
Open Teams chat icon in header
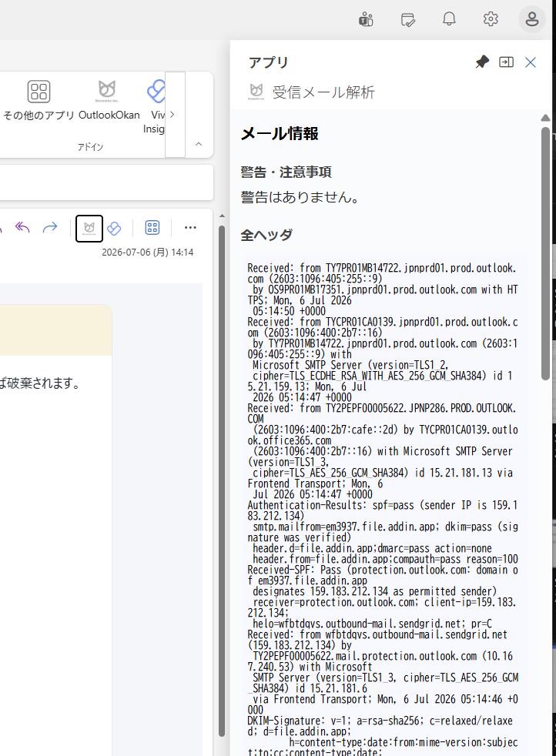point(366,19)
